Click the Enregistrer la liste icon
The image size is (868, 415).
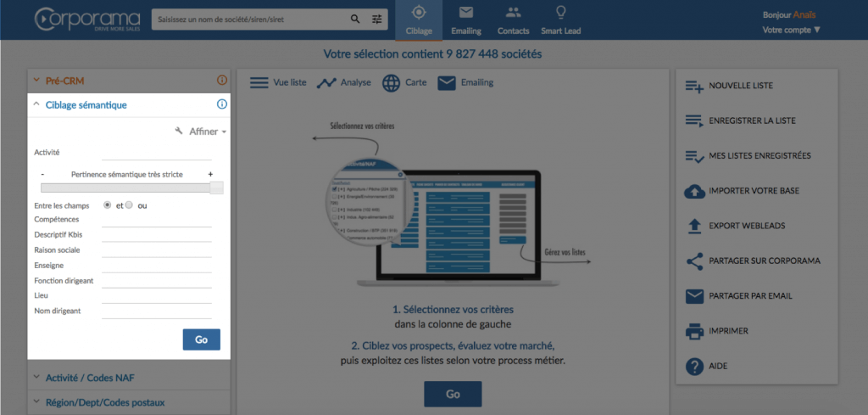(x=694, y=121)
